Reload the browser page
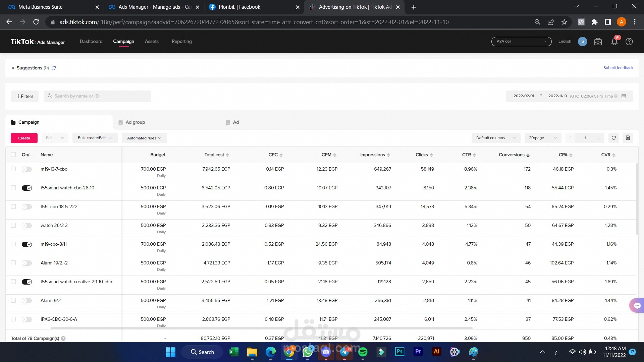This screenshot has width=644, height=362. click(36, 22)
